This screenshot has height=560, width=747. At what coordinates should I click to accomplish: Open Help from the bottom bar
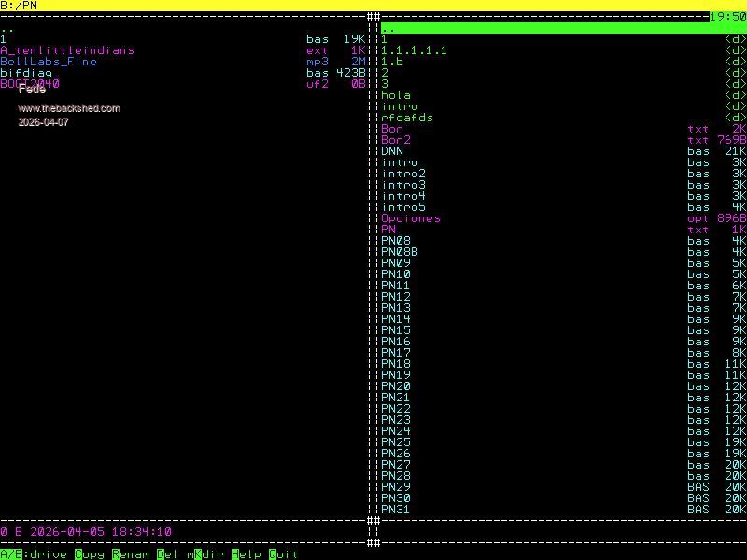pos(247,554)
